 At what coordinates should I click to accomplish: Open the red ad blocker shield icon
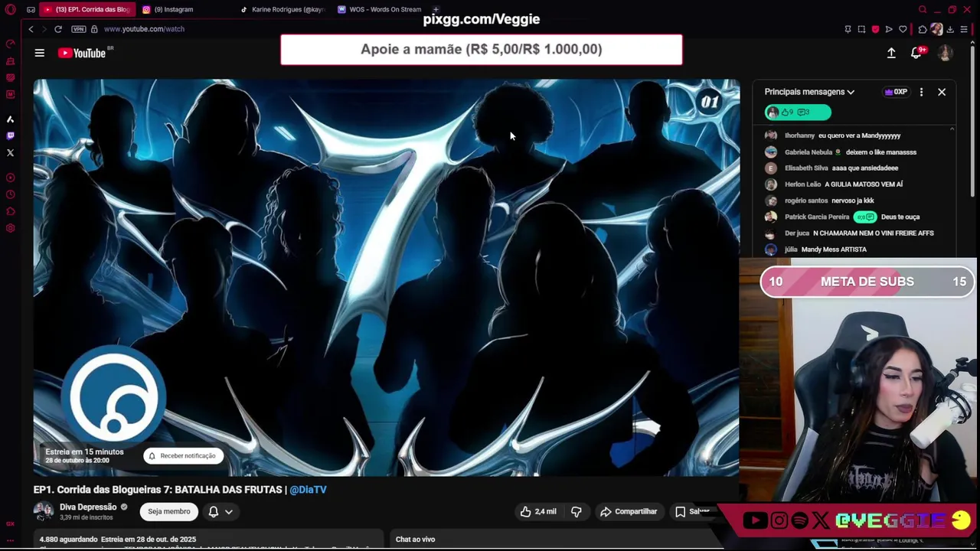[875, 29]
